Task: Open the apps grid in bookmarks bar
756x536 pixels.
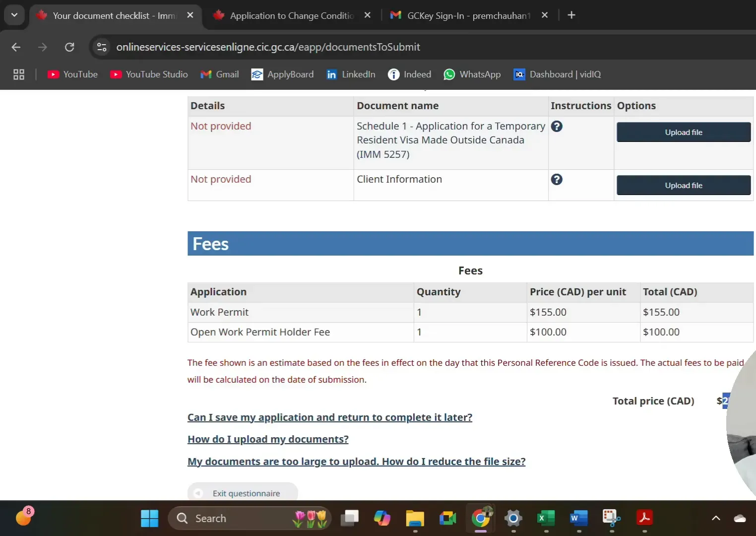Action: [19, 74]
